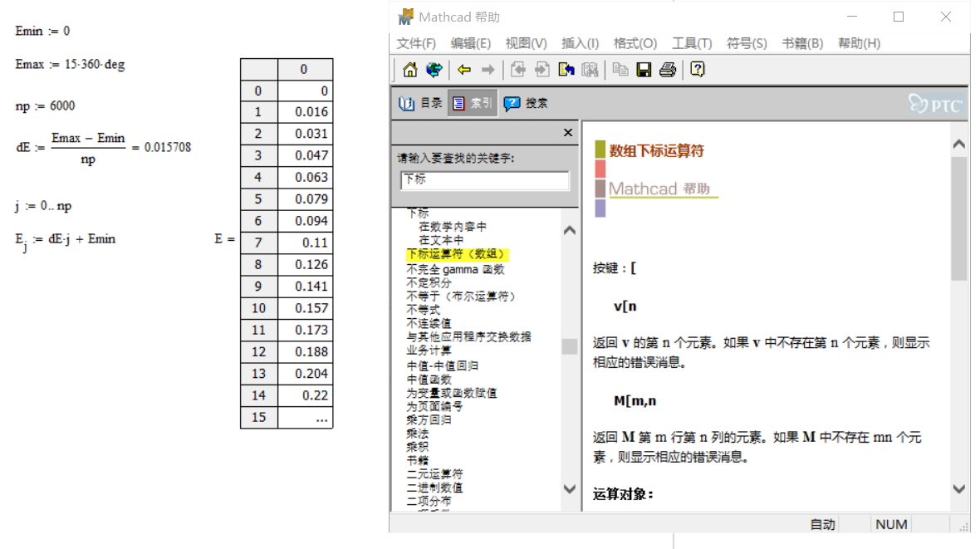Select index entry 乘积
Screen dimensions: 980x549
point(418,447)
